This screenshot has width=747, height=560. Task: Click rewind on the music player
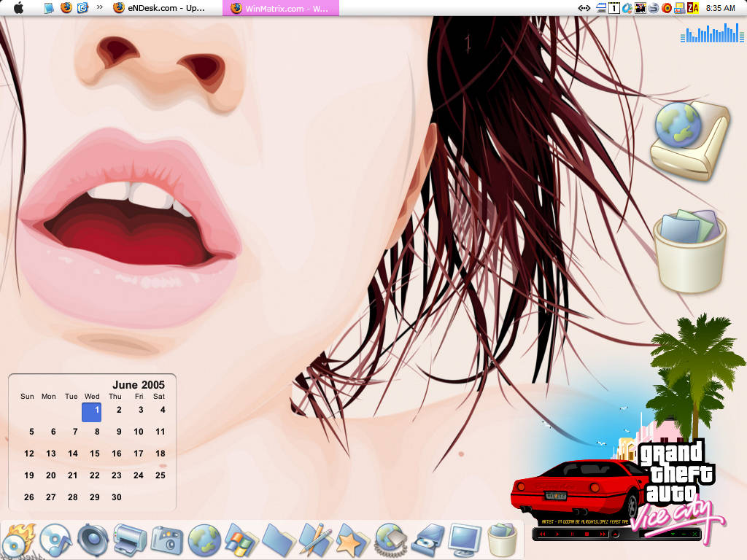tap(543, 534)
